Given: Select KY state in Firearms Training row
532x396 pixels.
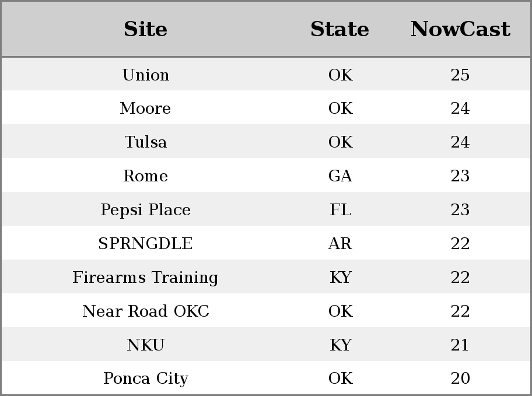Looking at the screenshot, I should click(341, 277).
